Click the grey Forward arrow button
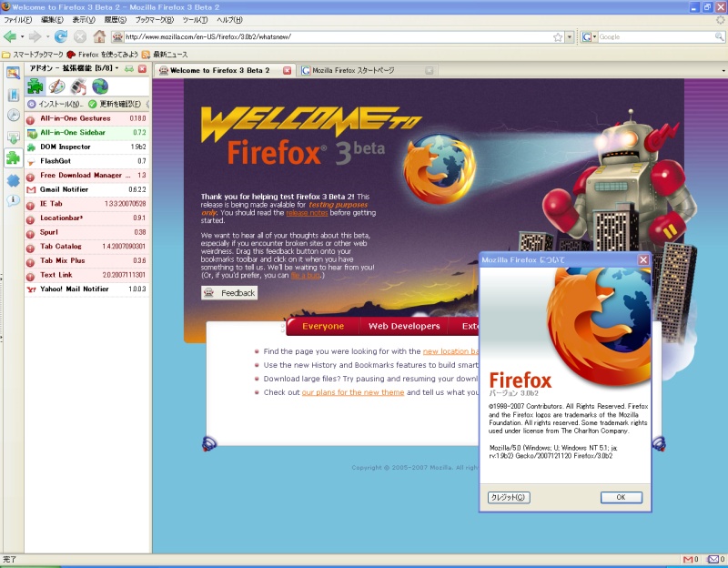 tap(35, 36)
